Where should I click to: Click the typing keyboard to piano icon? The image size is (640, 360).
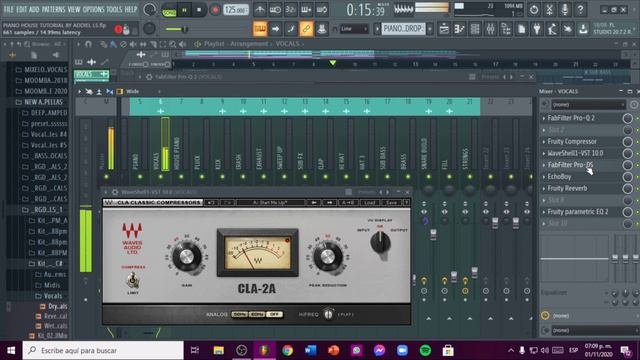pos(260,29)
